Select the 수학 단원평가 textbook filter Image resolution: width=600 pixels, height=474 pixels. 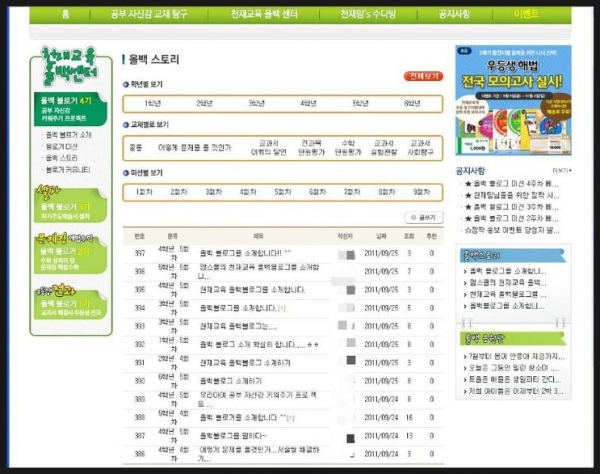tap(348, 148)
